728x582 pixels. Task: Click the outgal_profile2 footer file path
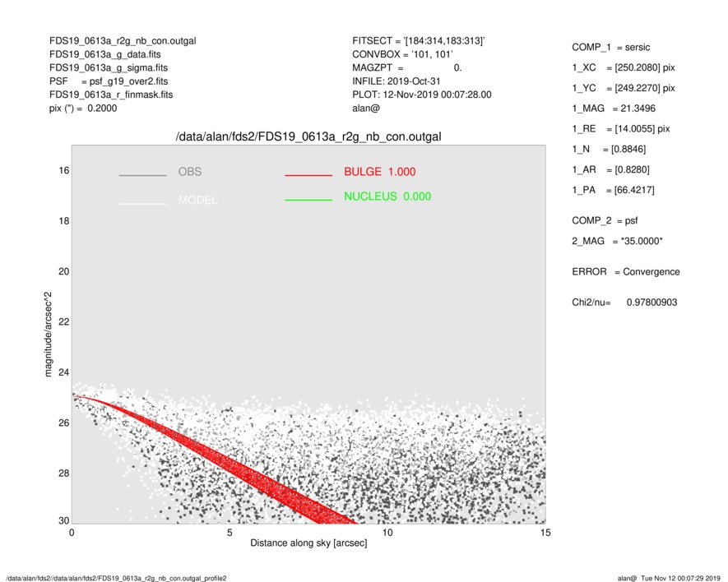pos(116,578)
